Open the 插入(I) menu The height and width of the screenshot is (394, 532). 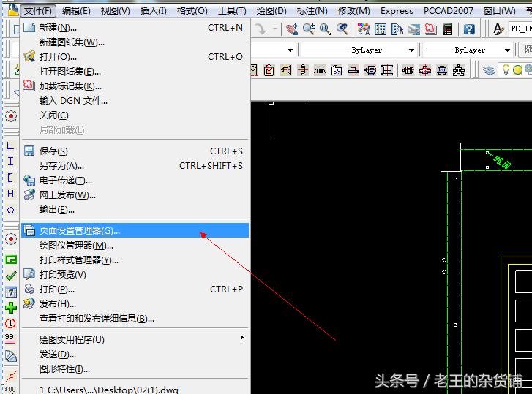point(154,11)
